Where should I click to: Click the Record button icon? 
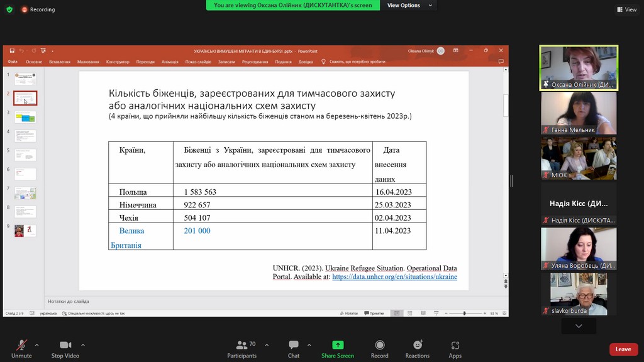tap(379, 345)
